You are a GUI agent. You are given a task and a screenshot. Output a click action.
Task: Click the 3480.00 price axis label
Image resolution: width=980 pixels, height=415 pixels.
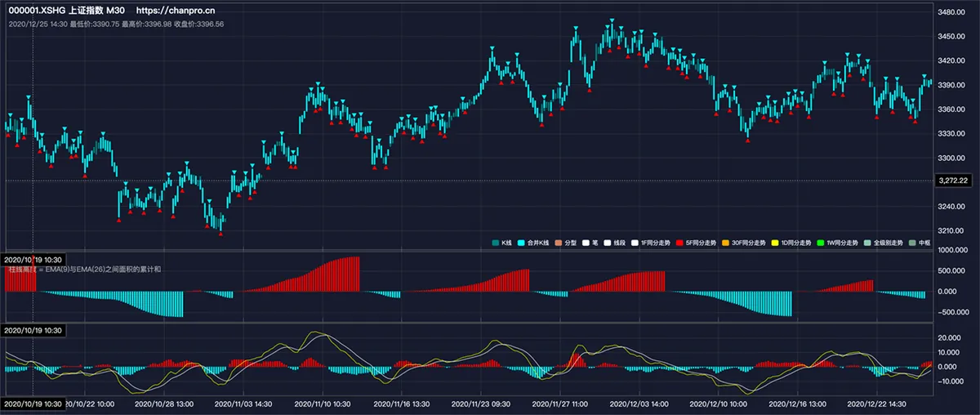[952, 12]
